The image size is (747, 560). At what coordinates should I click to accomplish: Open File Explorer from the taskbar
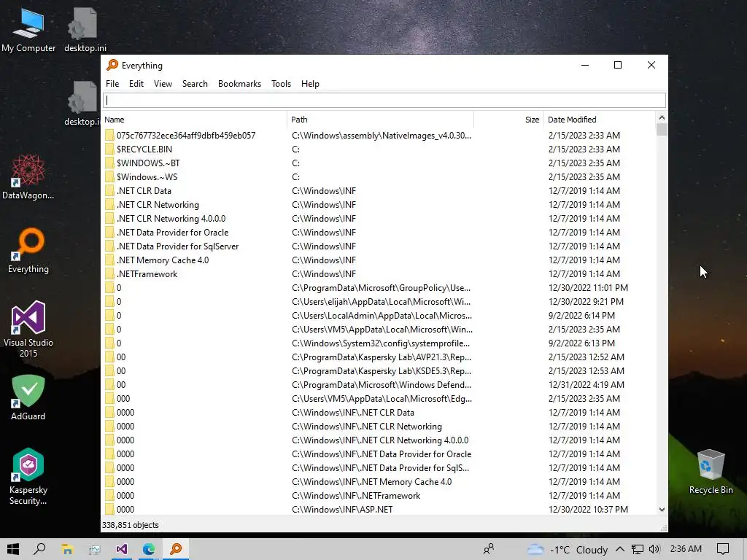(67, 549)
